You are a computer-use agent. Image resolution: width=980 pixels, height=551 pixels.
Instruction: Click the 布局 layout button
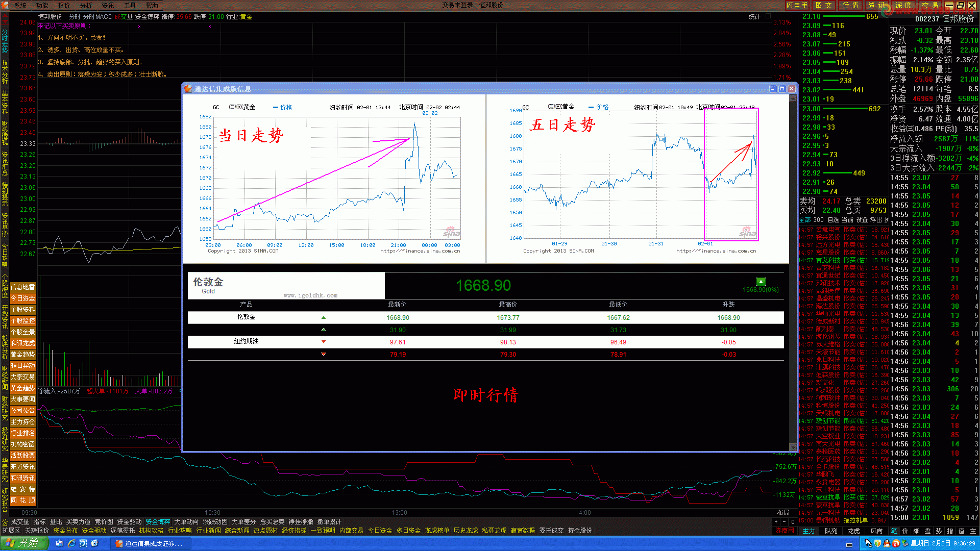[x=783, y=513]
